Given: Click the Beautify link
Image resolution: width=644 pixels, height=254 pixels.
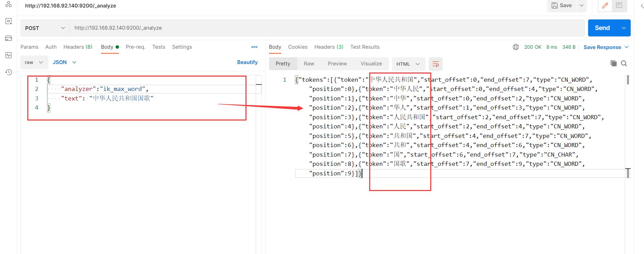Looking at the screenshot, I should coord(247,62).
